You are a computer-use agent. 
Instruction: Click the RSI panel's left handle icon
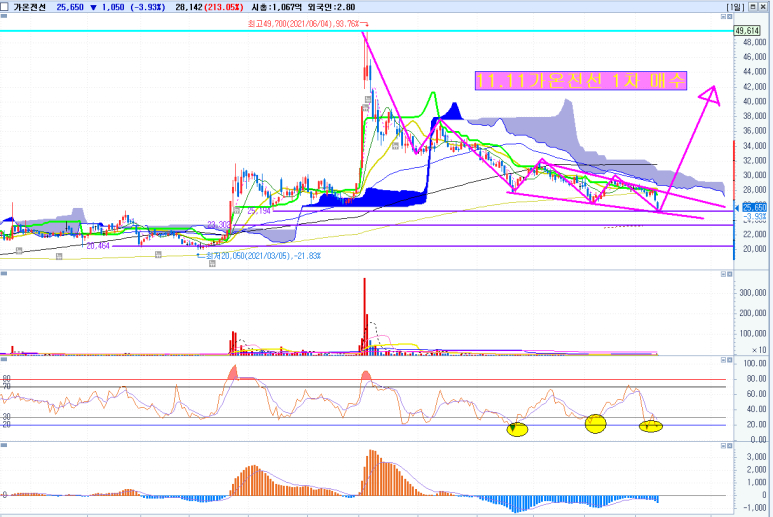coord(4,359)
